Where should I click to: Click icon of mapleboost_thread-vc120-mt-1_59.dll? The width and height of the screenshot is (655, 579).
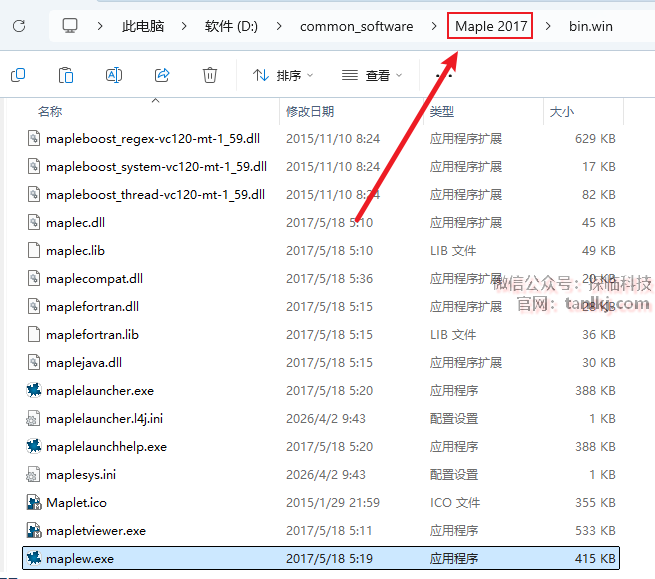click(34, 194)
